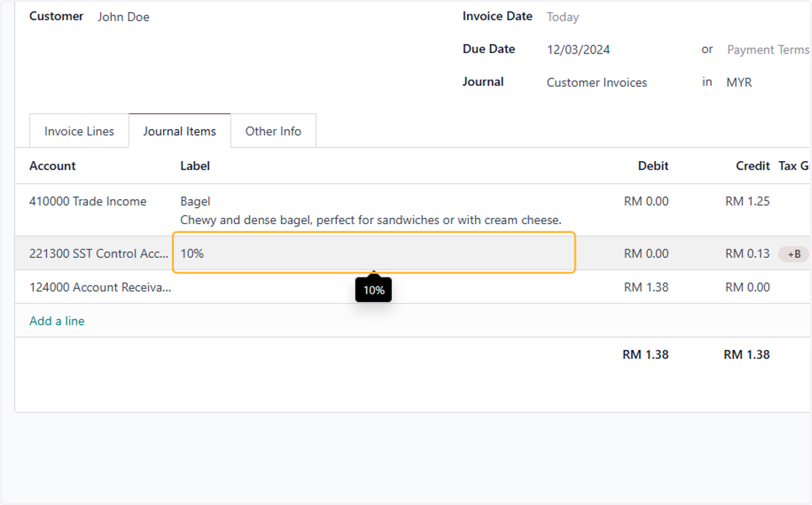
Task: Click the total credit RM 1.38
Action: tap(746, 354)
